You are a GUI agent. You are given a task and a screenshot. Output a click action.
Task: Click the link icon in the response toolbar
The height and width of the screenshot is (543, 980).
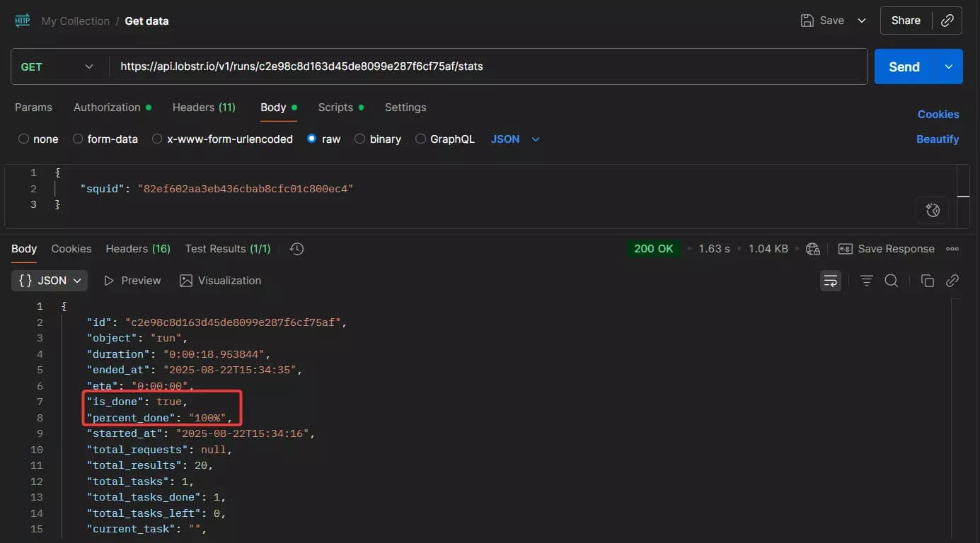pos(952,280)
